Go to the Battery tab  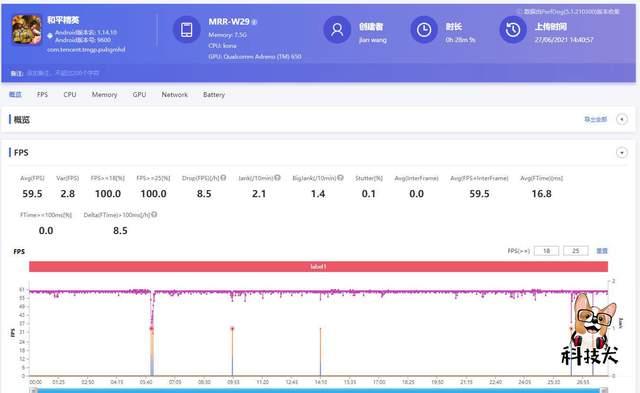214,95
